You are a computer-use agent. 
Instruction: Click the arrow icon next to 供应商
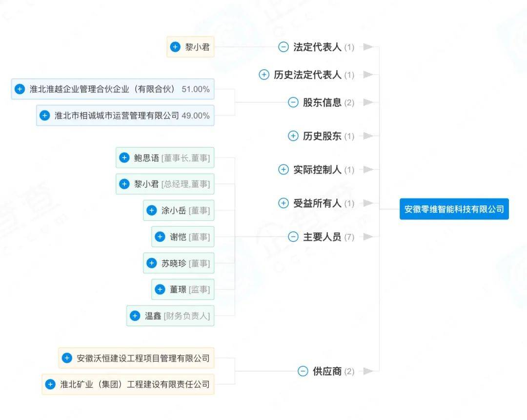(x=368, y=371)
